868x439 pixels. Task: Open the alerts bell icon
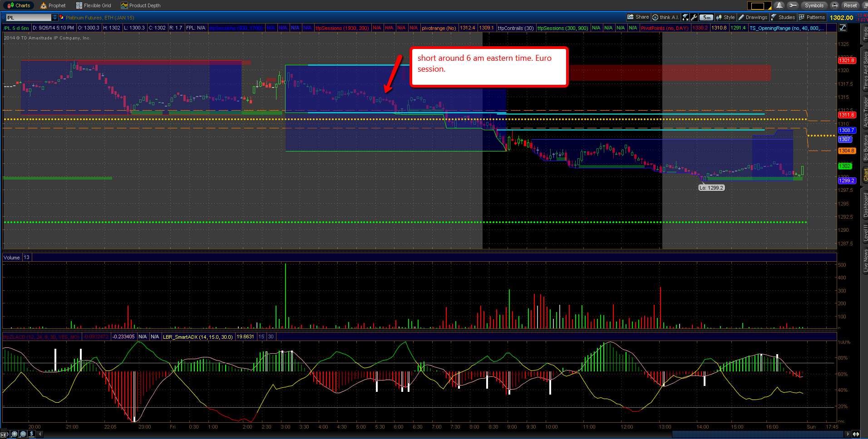click(x=779, y=5)
